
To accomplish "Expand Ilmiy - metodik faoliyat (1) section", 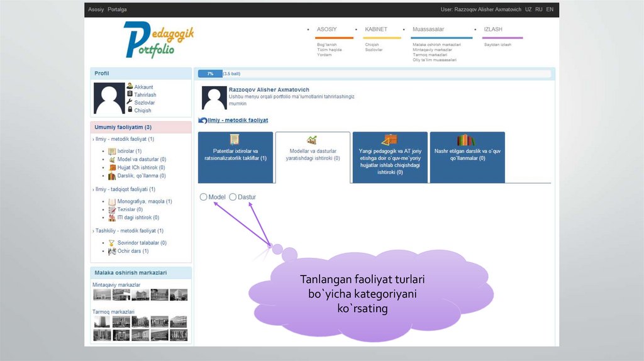I will pyautogui.click(x=123, y=139).
